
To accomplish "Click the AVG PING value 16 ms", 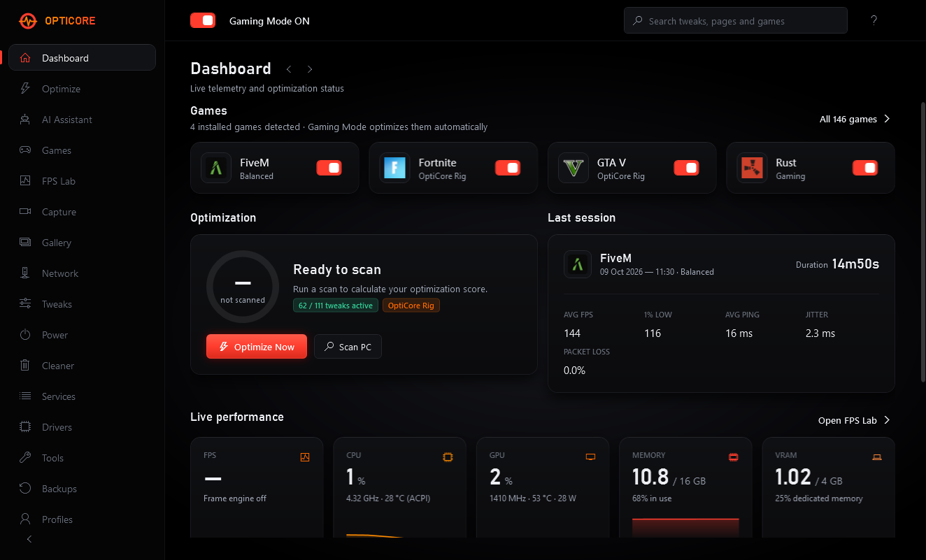I will point(739,333).
